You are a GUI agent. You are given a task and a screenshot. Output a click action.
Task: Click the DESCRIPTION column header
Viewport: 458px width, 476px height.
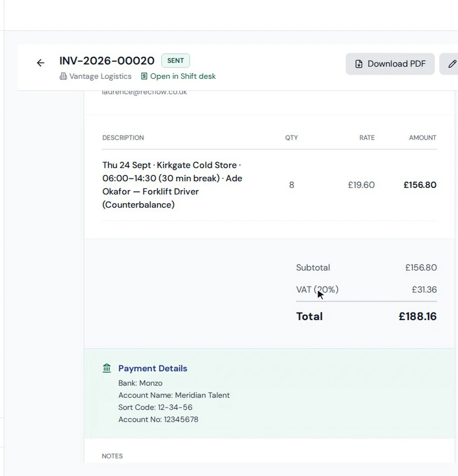tap(123, 138)
